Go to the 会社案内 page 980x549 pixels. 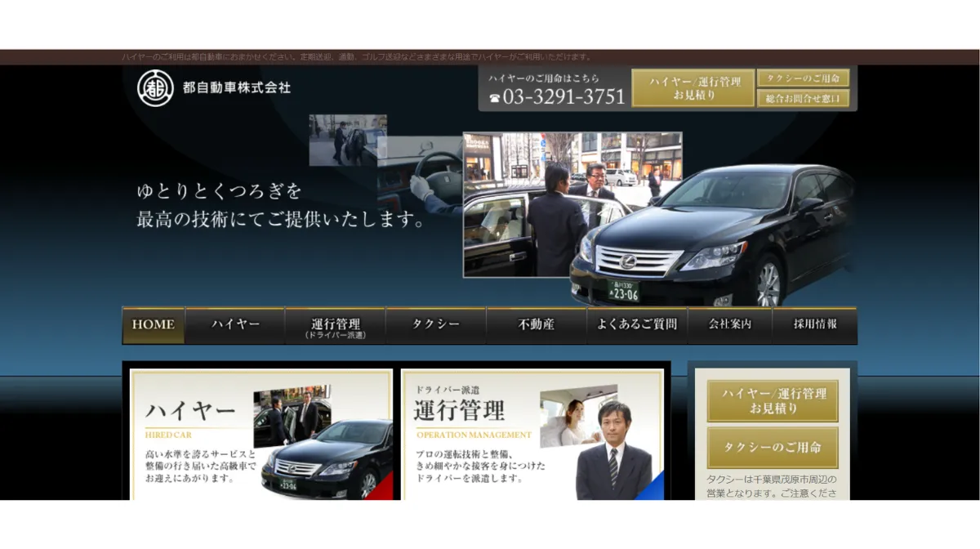coord(731,324)
